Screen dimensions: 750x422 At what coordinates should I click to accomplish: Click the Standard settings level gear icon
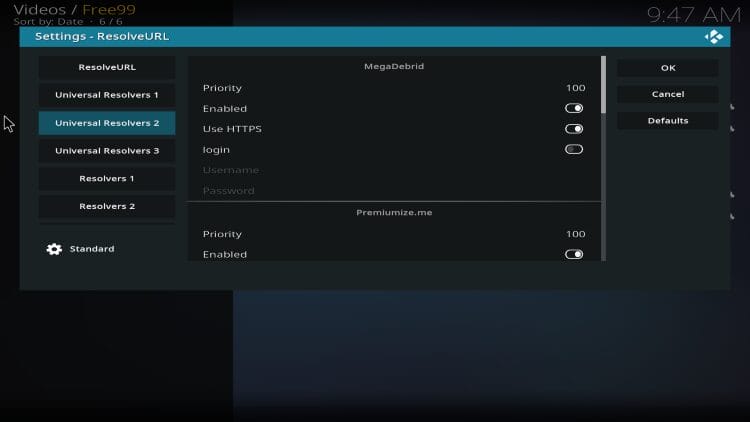click(54, 249)
